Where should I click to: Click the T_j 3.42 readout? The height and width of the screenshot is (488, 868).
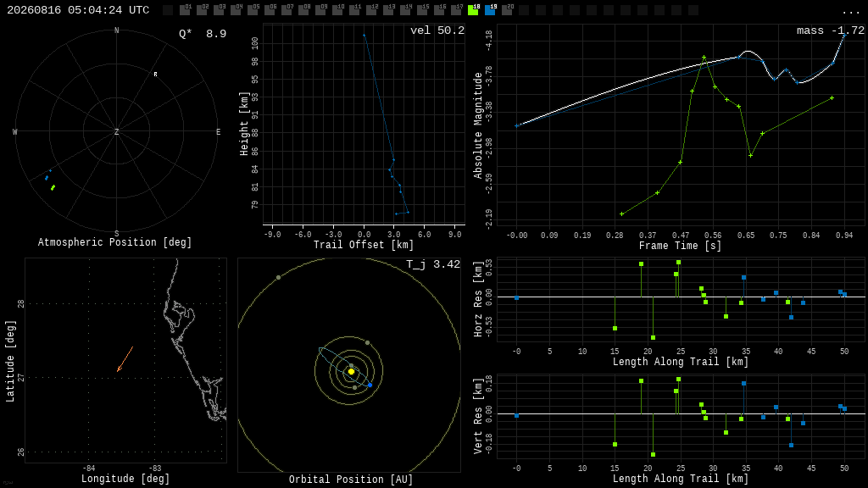click(x=433, y=264)
